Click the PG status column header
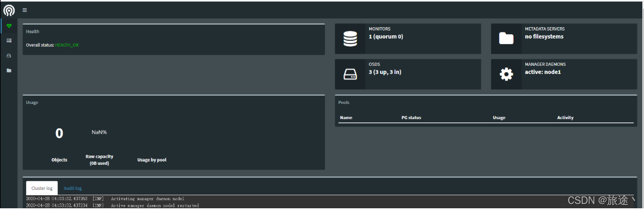The height and width of the screenshot is (211, 644). click(411, 117)
